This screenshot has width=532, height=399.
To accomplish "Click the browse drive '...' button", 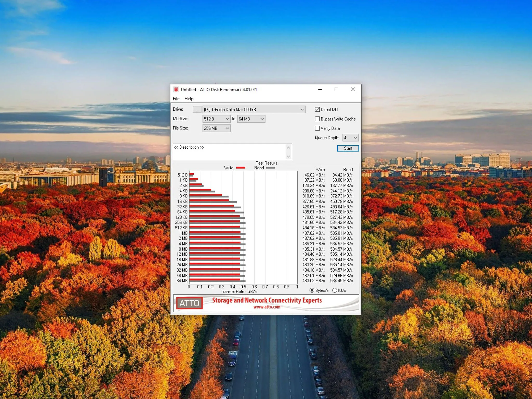I will (x=197, y=110).
